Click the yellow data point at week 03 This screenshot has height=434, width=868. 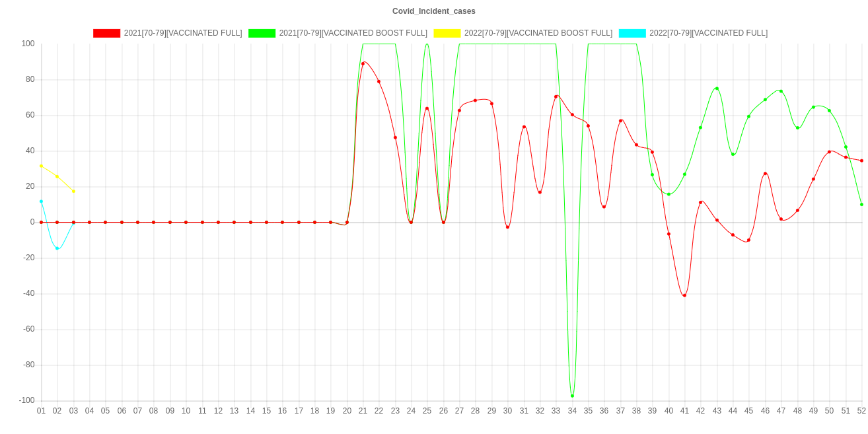click(x=73, y=191)
